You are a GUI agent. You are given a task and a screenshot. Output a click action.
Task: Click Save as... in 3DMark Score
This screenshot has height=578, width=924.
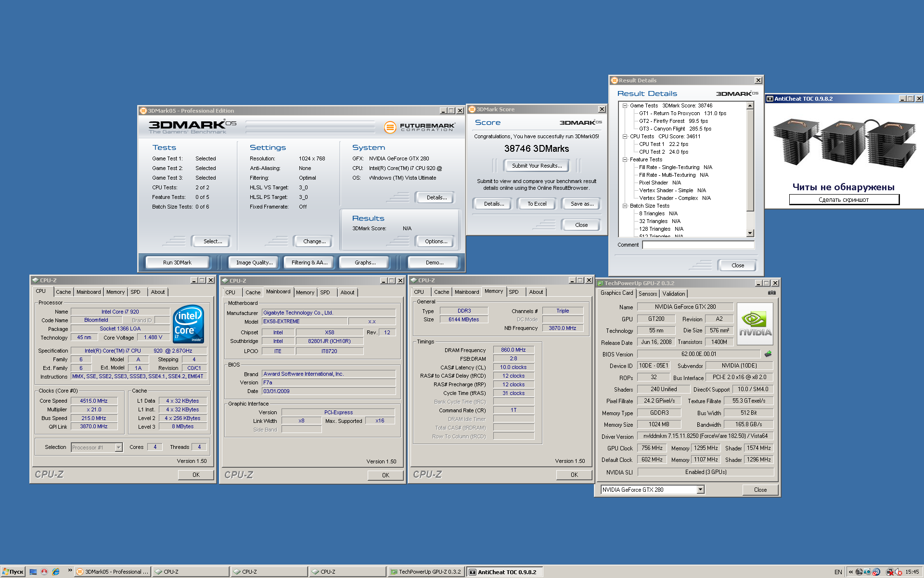tap(582, 204)
